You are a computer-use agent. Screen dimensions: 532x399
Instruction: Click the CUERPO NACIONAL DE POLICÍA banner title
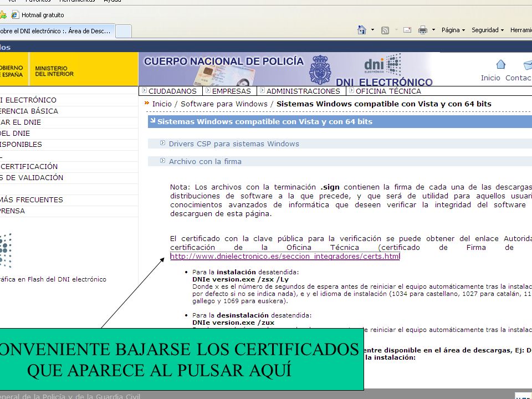click(x=224, y=61)
